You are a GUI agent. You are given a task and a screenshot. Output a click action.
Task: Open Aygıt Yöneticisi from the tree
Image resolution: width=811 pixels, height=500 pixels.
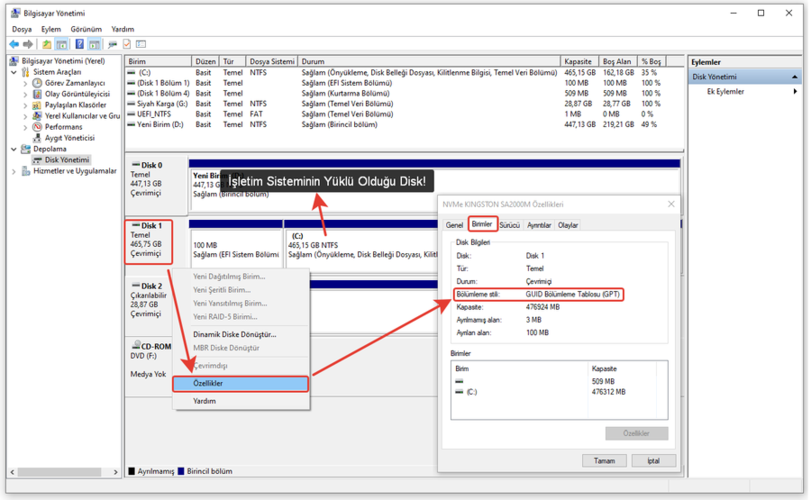click(x=69, y=138)
